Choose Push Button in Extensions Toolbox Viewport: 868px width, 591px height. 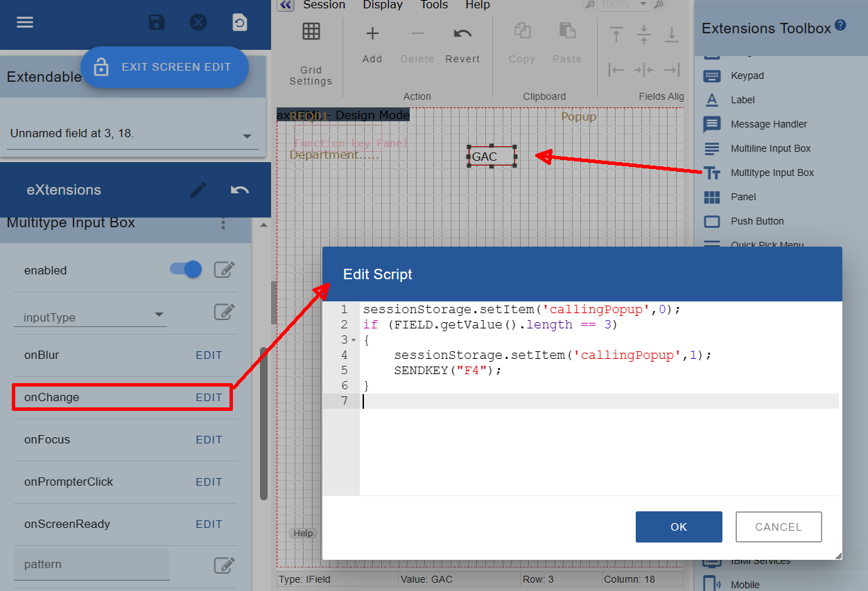click(757, 221)
